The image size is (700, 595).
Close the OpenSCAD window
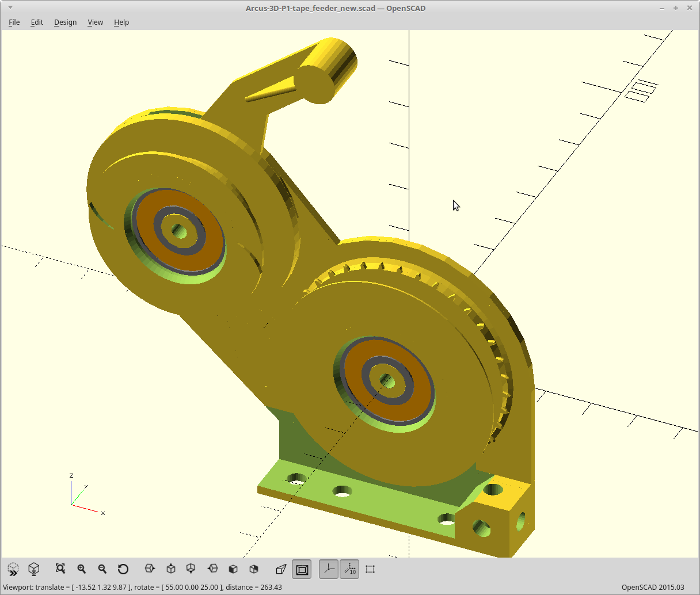(x=690, y=8)
